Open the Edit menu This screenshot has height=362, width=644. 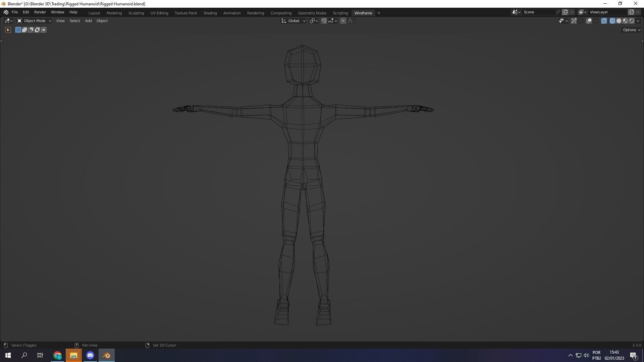tap(26, 12)
